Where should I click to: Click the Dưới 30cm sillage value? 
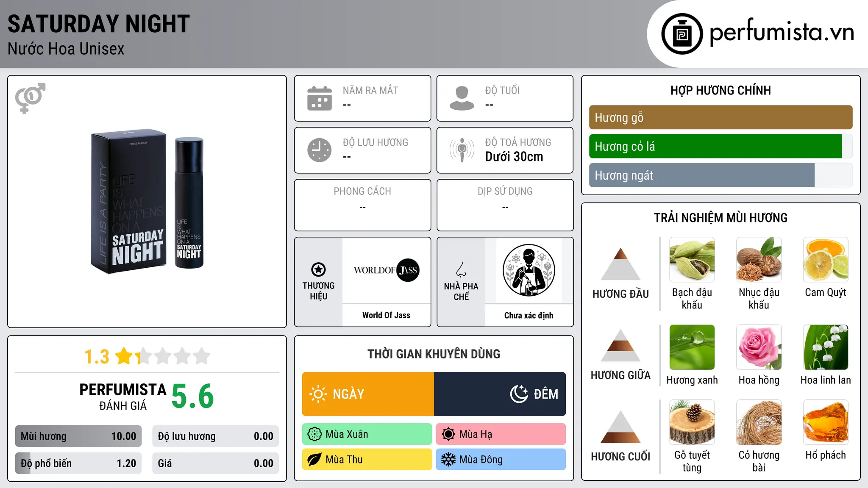coord(514,157)
